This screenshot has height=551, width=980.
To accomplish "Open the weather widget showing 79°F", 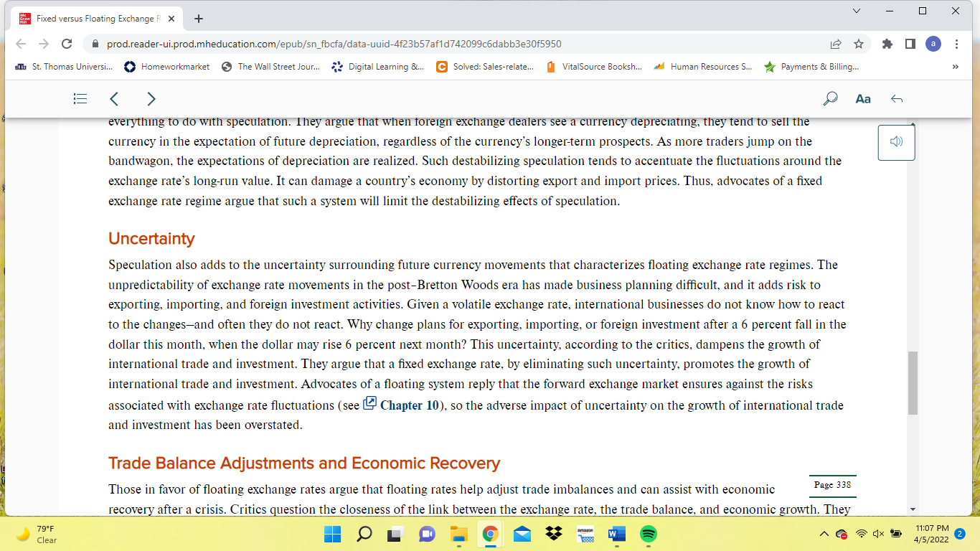I will [37, 534].
